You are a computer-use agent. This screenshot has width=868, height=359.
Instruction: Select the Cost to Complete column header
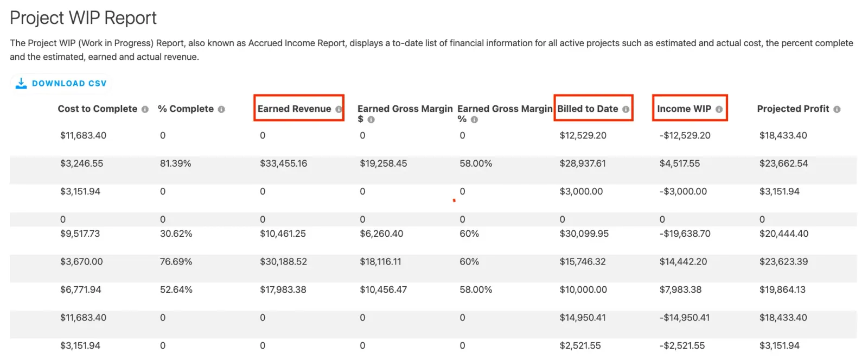pyautogui.click(x=98, y=109)
